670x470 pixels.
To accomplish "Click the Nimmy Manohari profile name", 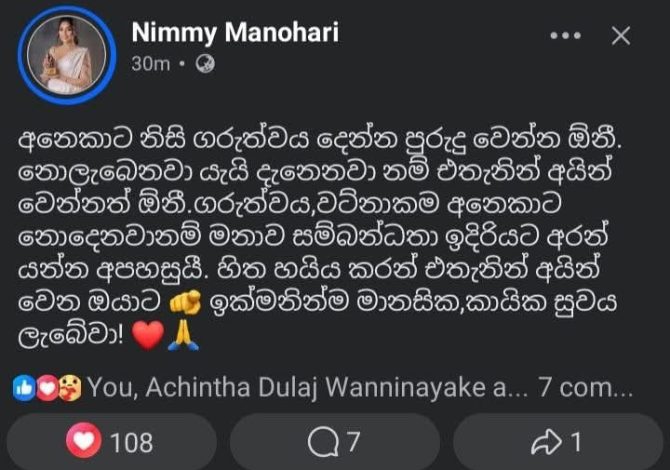I will tap(235, 33).
